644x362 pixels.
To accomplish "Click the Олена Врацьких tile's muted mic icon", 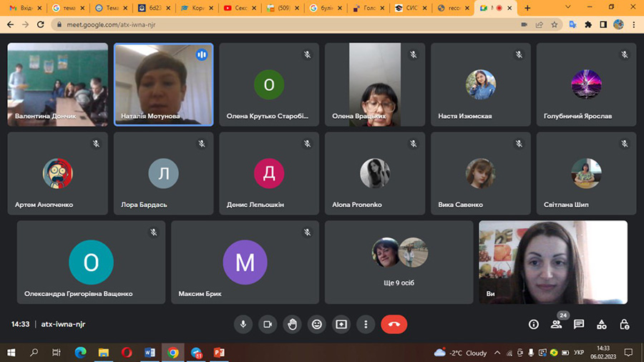I will pyautogui.click(x=413, y=54).
